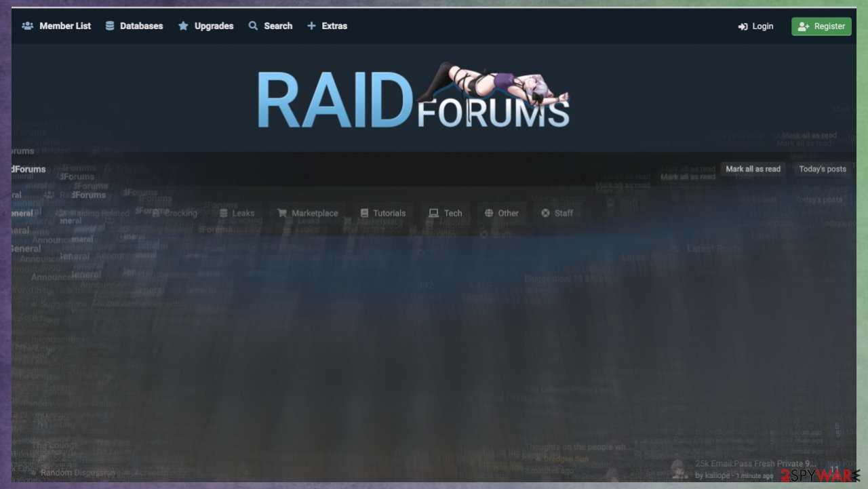The width and height of the screenshot is (868, 489).
Task: Click the Tech laptop icon
Action: click(433, 213)
